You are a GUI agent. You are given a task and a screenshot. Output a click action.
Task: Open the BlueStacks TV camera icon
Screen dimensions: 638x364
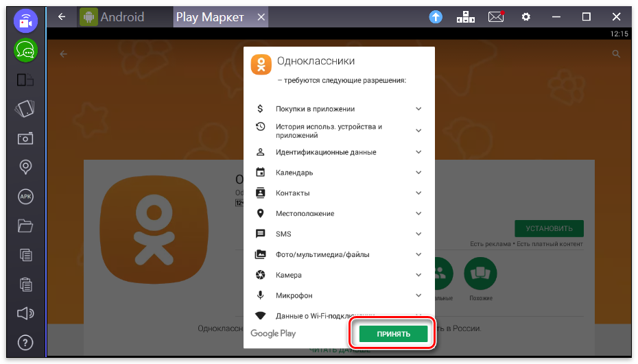(x=25, y=21)
